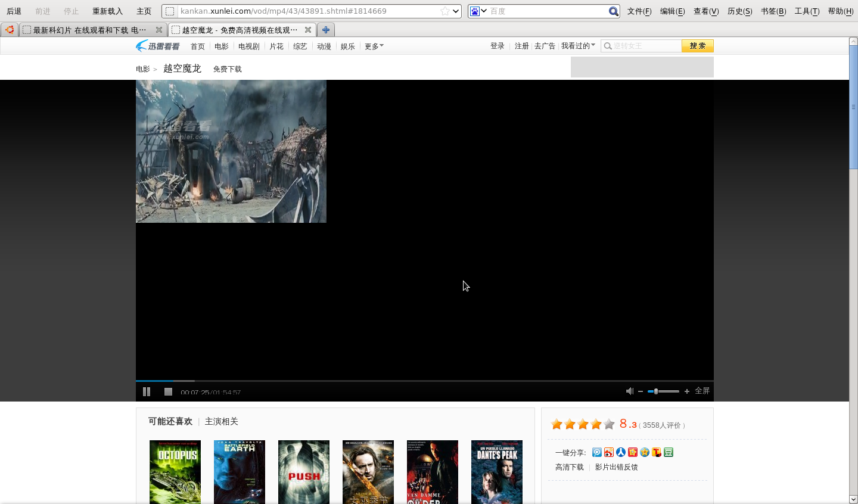Decrease volume with the minus icon
Viewport: 858px width, 504px height.
[641, 391]
